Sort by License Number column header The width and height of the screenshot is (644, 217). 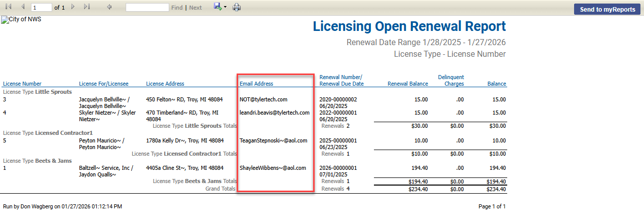[x=22, y=84]
